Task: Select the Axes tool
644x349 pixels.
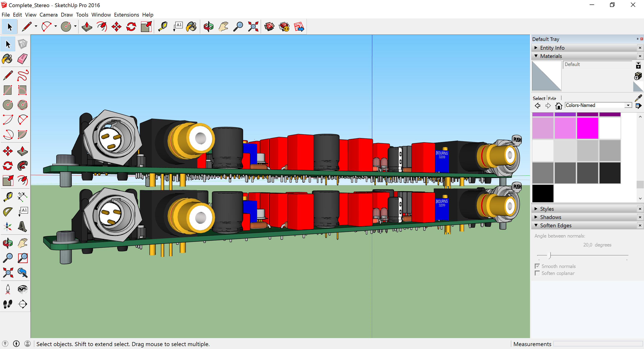Action: coord(8,227)
